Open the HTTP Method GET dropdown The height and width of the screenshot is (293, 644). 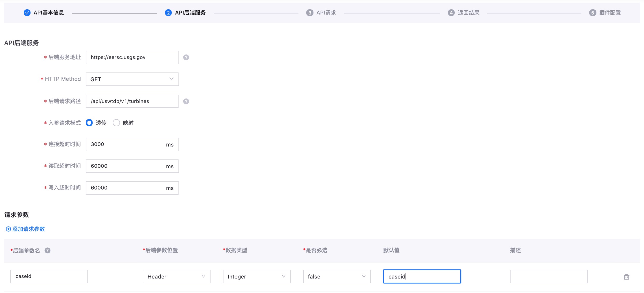click(x=132, y=79)
